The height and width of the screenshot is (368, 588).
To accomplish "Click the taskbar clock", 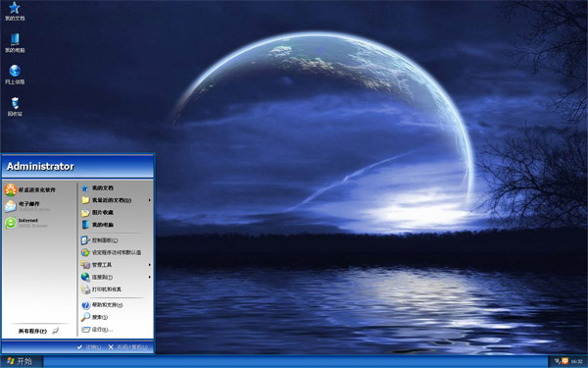I will point(576,361).
